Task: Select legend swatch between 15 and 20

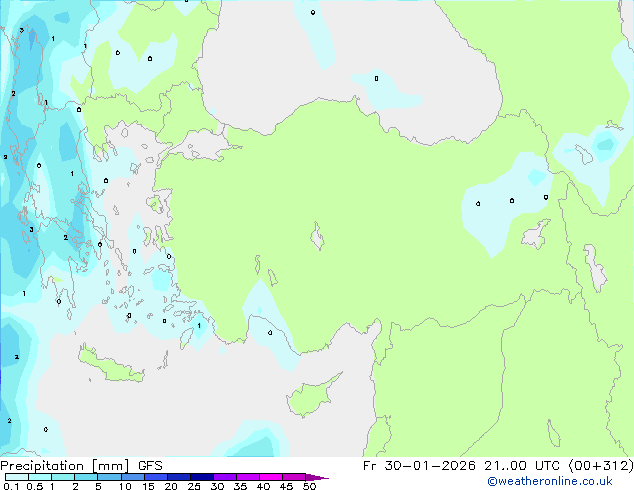Action: point(156,477)
